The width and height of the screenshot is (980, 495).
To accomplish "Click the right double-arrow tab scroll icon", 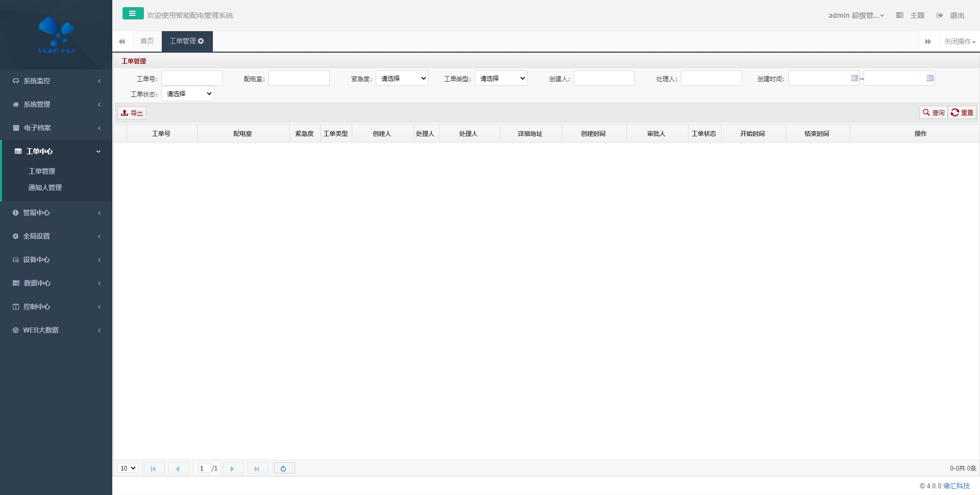I will point(928,41).
